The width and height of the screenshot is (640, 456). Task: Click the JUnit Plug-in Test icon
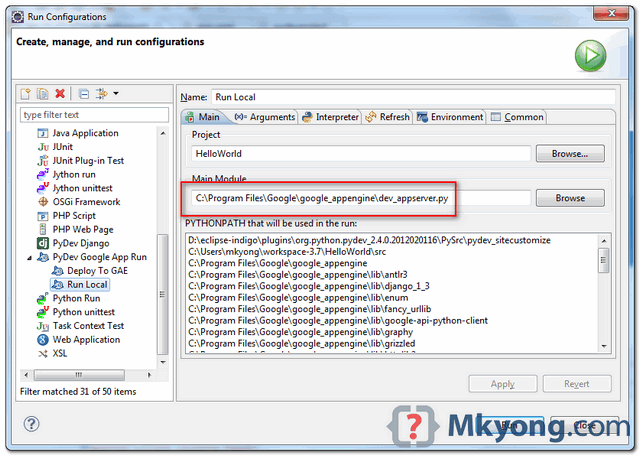pyautogui.click(x=42, y=161)
